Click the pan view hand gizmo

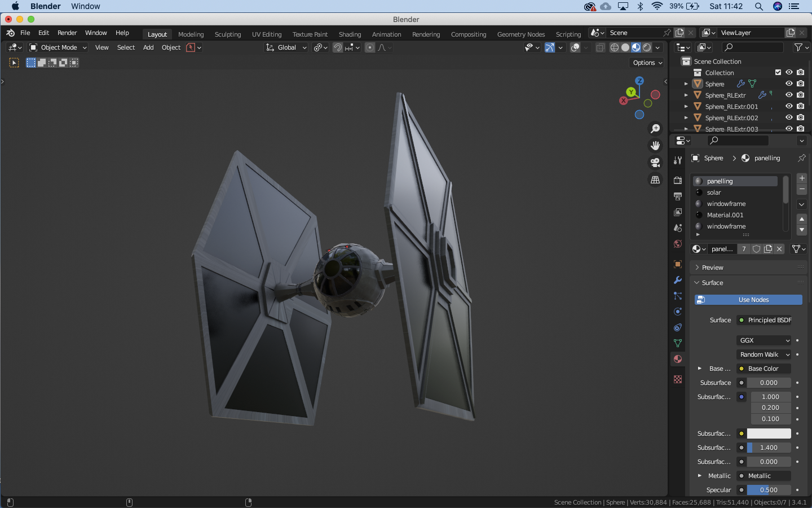(x=655, y=146)
